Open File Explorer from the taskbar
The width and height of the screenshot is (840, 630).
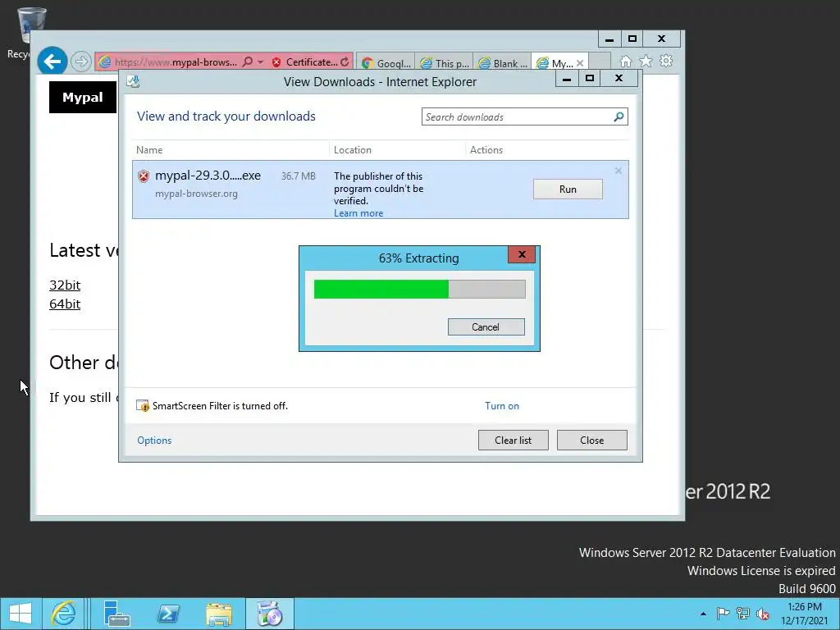tap(219, 614)
